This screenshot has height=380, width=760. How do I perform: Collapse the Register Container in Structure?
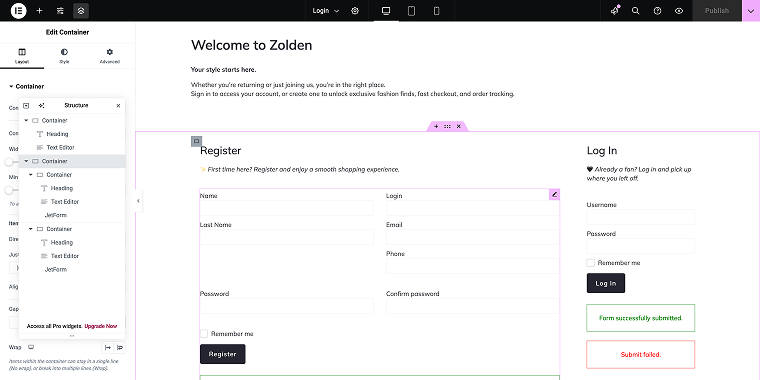coord(31,174)
